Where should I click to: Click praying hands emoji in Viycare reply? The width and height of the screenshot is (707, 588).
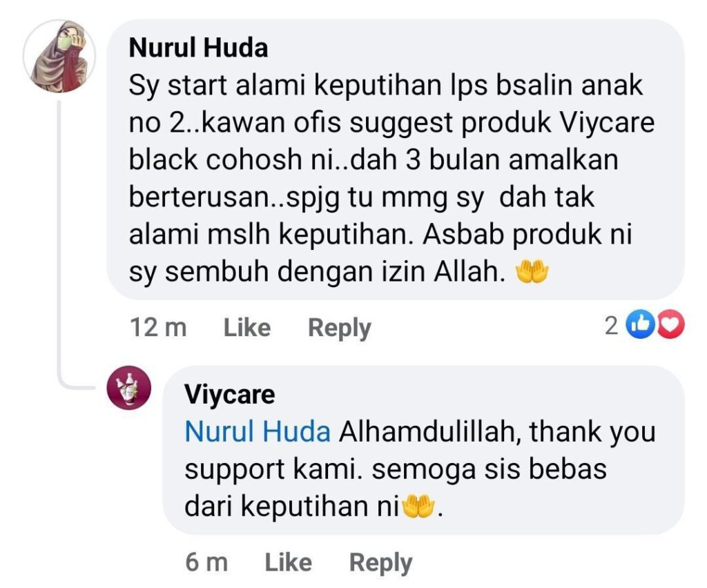(418, 506)
